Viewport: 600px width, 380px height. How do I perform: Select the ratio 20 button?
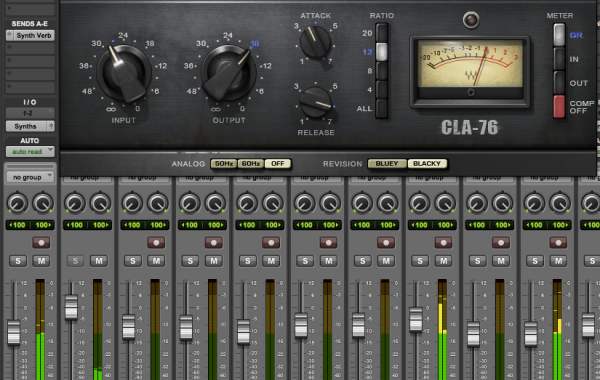tap(382, 33)
